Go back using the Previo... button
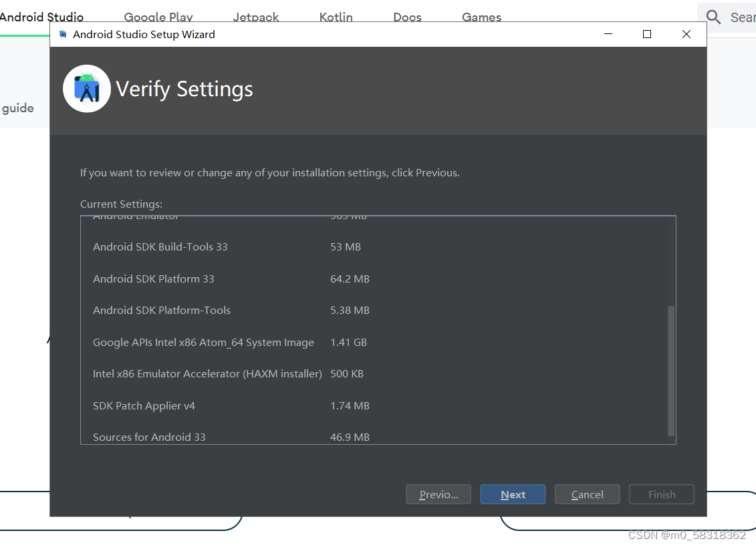The width and height of the screenshot is (756, 547). tap(438, 494)
